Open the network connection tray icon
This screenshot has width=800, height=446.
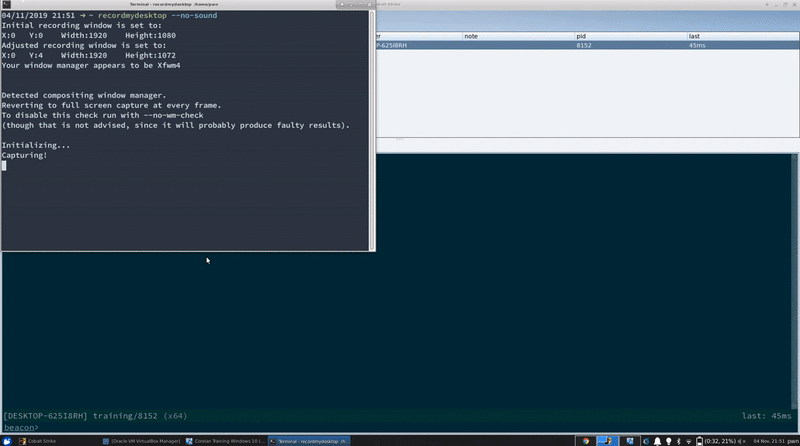click(x=690, y=440)
